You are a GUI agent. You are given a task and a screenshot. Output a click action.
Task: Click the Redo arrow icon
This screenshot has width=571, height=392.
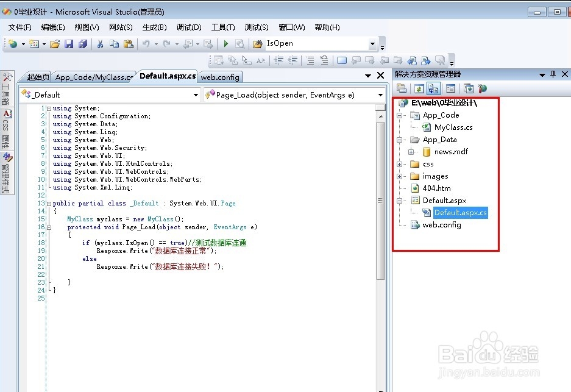tap(167, 44)
